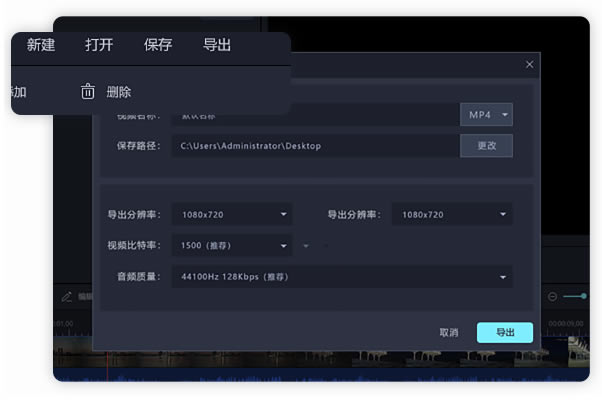Open the video bitrate 1500 dropdown
The width and height of the screenshot is (602, 404).
(232, 245)
